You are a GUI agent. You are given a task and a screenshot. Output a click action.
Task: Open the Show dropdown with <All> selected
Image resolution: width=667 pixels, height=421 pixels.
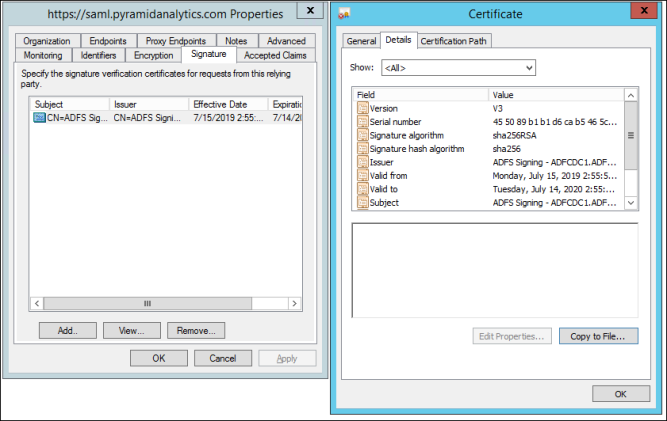click(x=458, y=68)
